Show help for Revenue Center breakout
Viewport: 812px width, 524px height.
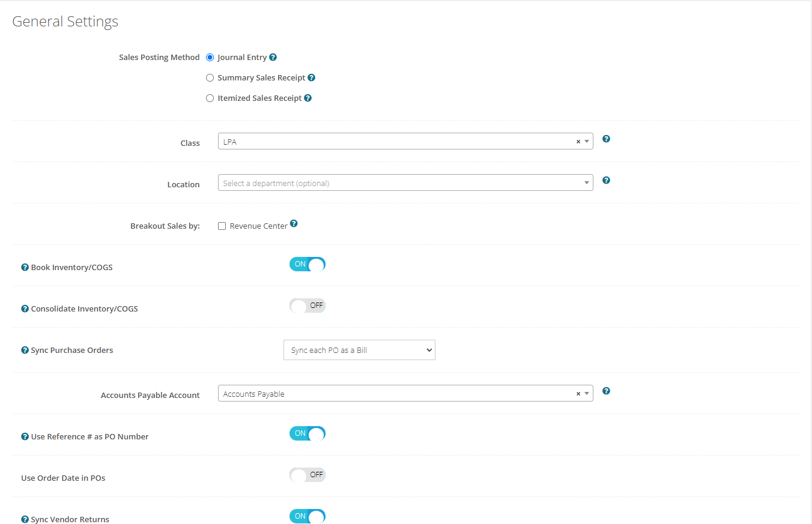pos(294,224)
